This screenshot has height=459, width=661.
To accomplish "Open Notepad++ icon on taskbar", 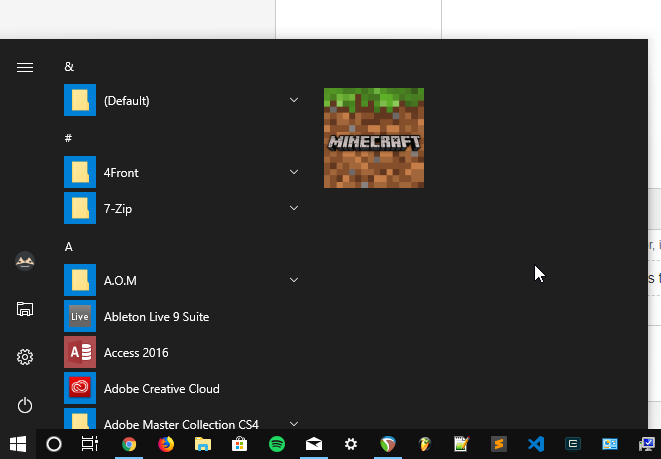I will click(462, 444).
